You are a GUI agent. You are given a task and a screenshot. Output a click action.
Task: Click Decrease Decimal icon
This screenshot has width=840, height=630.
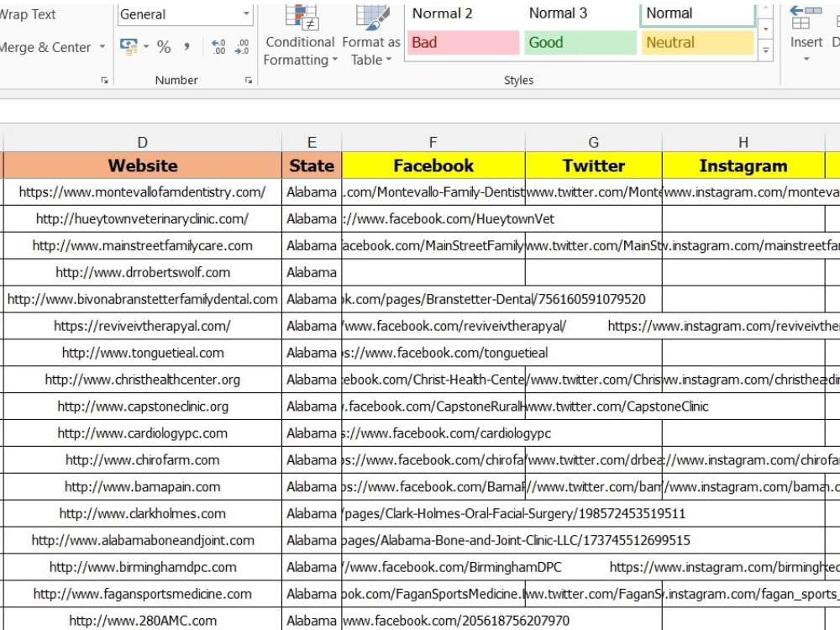point(242,47)
